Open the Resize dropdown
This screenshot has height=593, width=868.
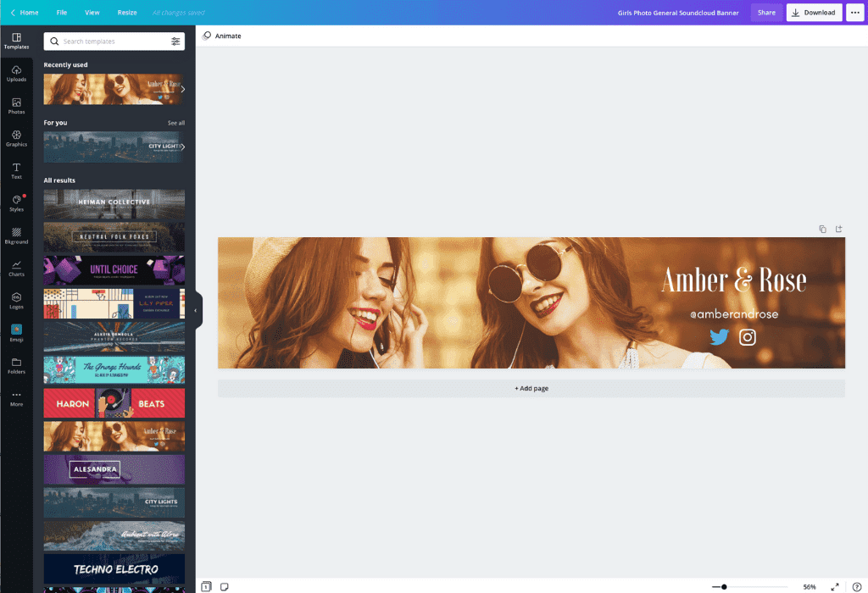pyautogui.click(x=126, y=12)
